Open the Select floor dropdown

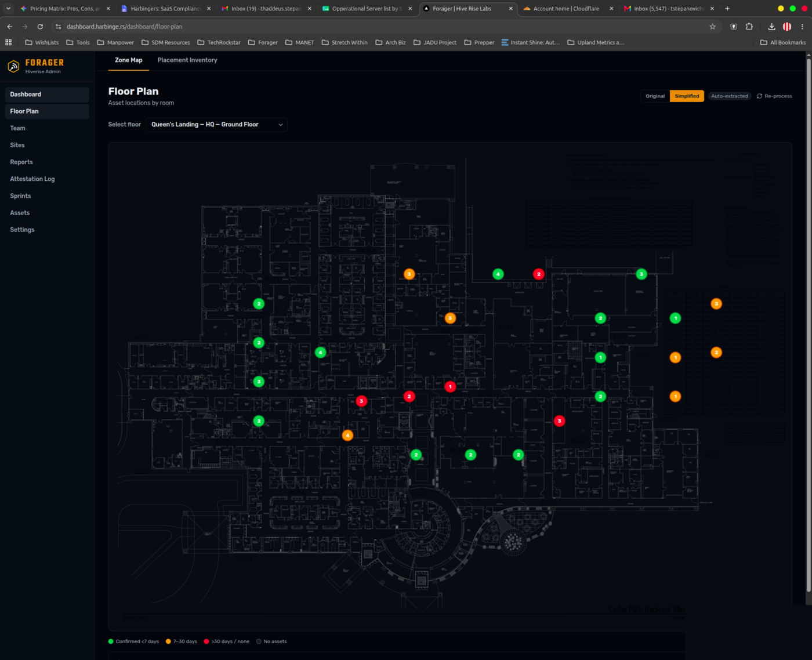216,125
